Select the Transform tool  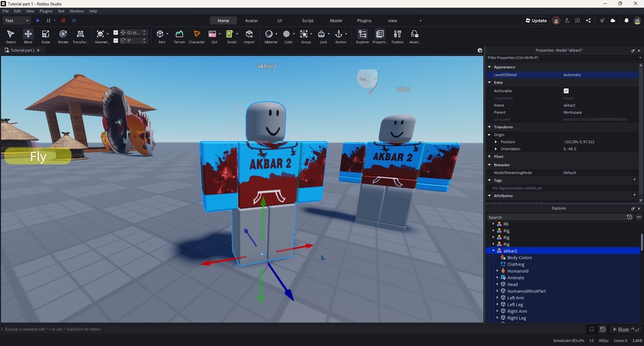80,36
